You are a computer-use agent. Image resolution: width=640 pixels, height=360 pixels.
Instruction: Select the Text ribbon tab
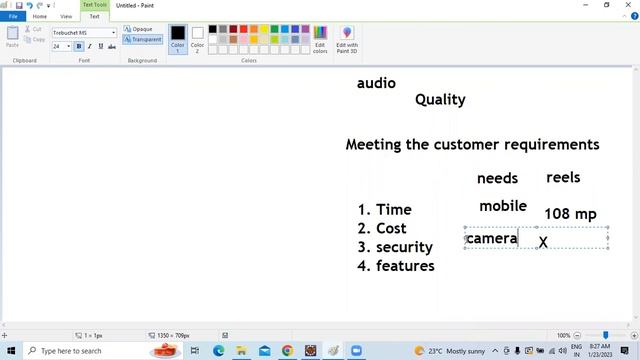[94, 16]
